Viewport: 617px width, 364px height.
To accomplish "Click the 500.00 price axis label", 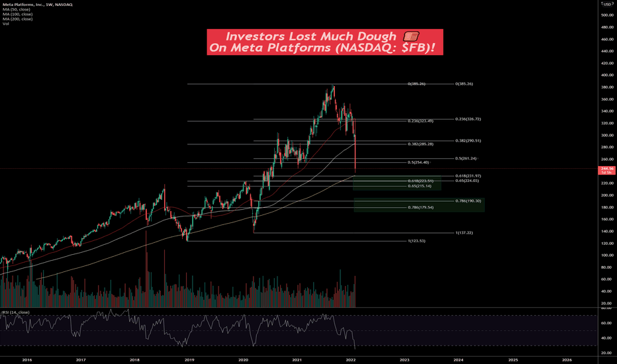I will tap(607, 15).
